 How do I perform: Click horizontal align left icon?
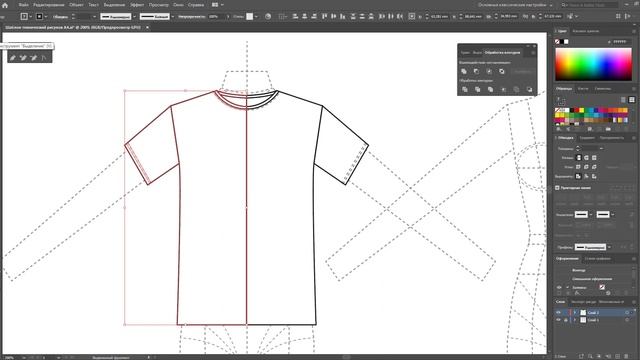coord(295,16)
